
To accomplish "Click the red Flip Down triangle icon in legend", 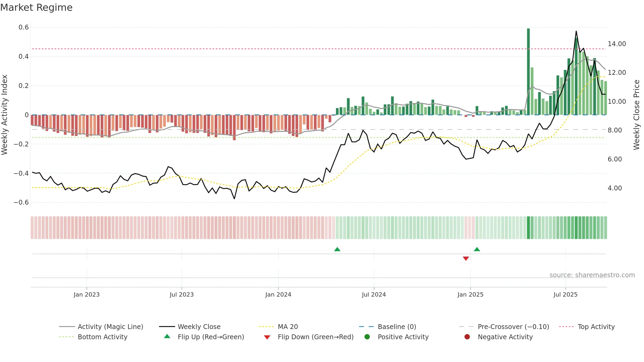I will click(267, 337).
